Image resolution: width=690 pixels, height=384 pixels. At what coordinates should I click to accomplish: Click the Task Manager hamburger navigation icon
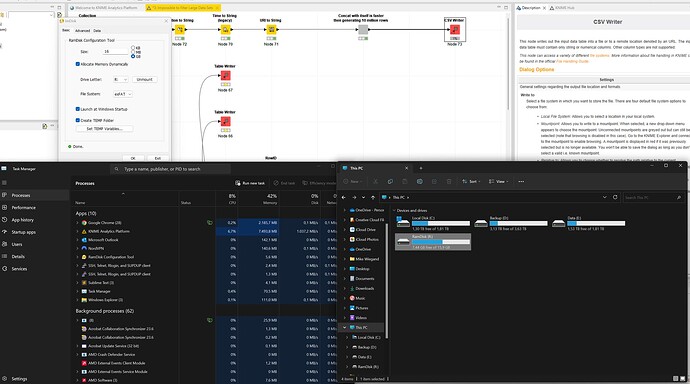click(4, 183)
